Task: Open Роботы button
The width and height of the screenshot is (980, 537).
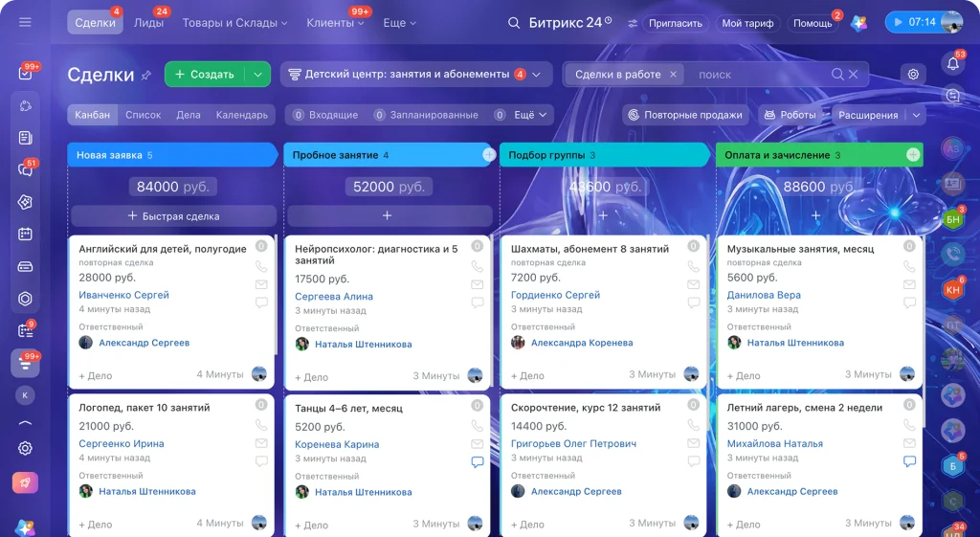Action: click(791, 115)
